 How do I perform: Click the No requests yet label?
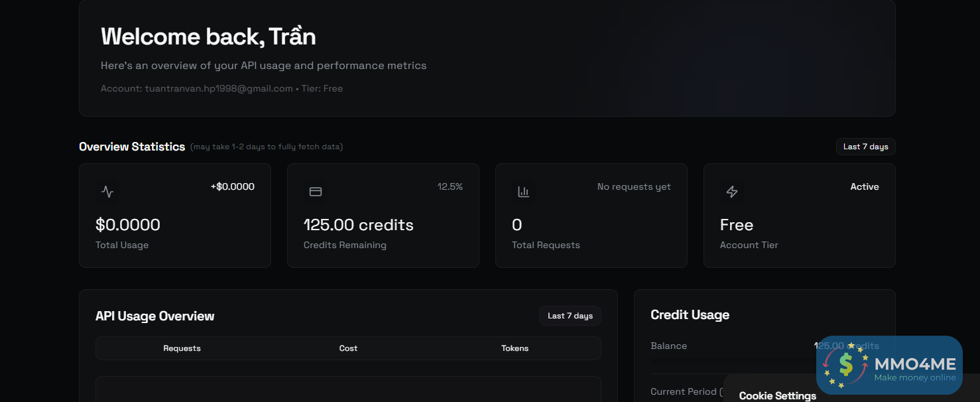point(633,187)
